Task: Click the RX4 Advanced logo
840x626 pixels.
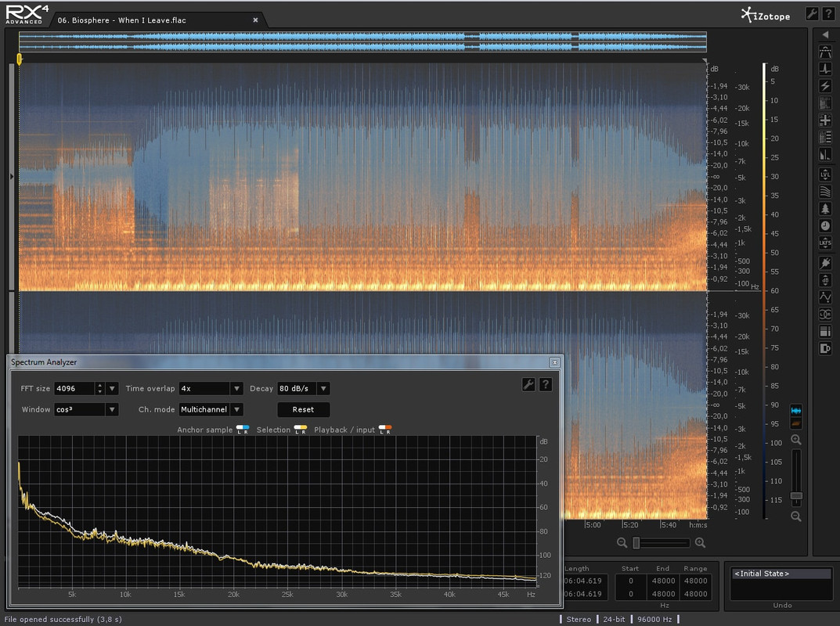Action: pyautogui.click(x=27, y=14)
